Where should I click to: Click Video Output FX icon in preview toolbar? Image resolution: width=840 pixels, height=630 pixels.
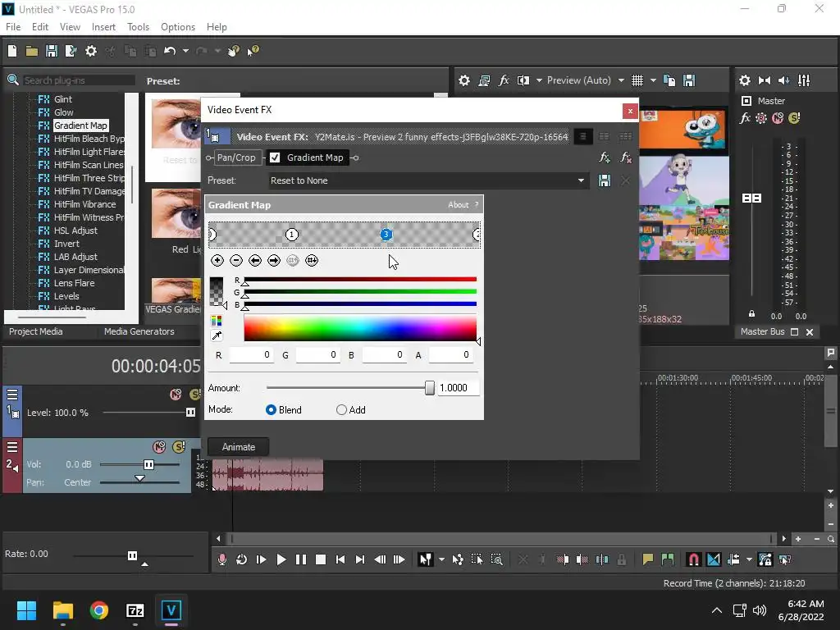pos(504,80)
